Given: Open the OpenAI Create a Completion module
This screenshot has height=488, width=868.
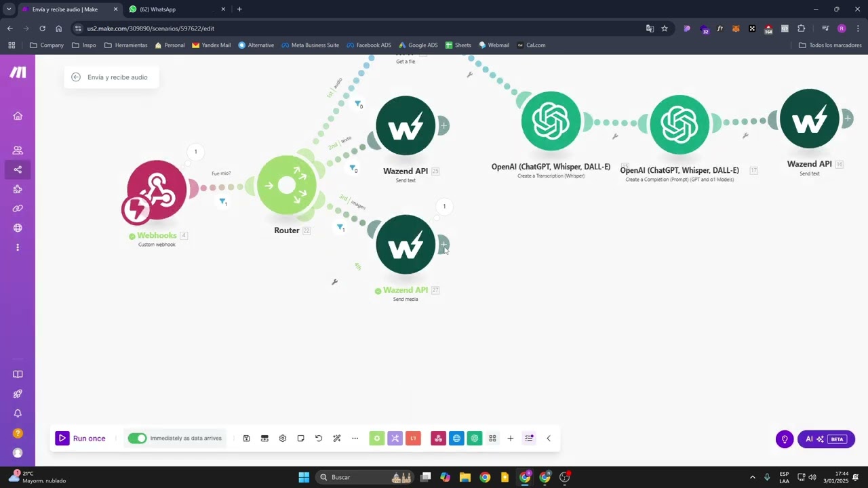Looking at the screenshot, I should 679,125.
